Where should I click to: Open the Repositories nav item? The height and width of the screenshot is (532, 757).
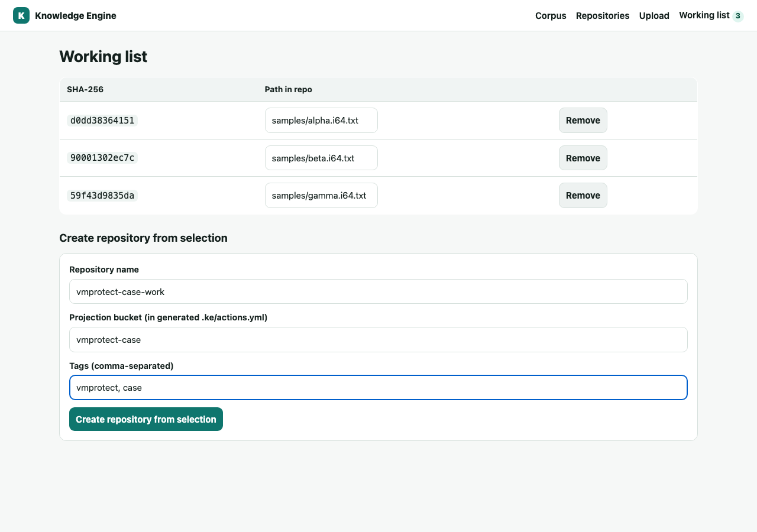[x=603, y=15]
